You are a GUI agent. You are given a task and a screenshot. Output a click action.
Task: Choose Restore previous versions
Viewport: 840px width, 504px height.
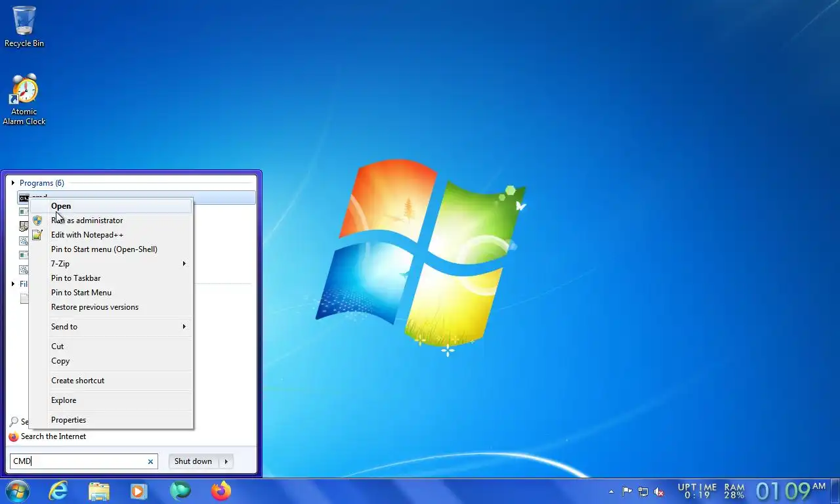(112, 307)
